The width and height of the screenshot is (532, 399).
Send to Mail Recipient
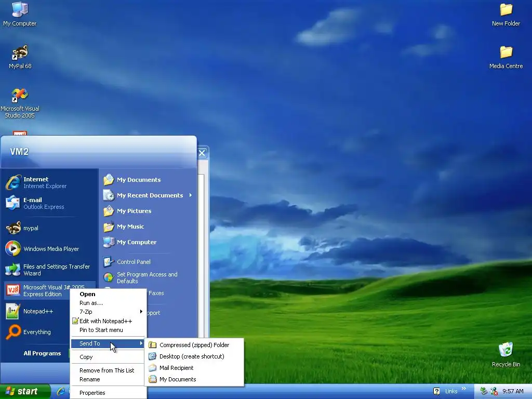point(194,368)
